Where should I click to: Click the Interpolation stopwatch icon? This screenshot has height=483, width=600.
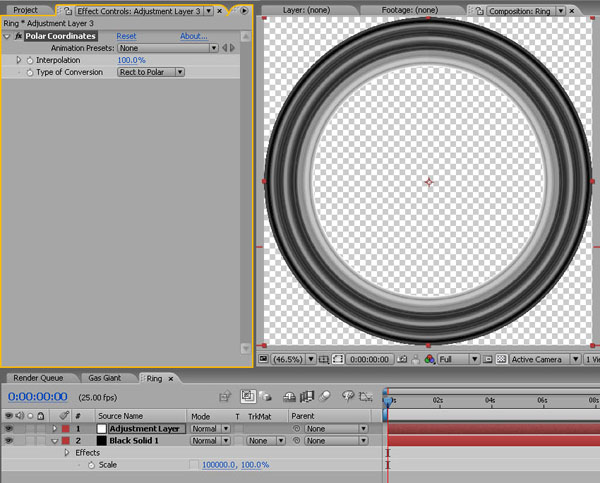29,60
